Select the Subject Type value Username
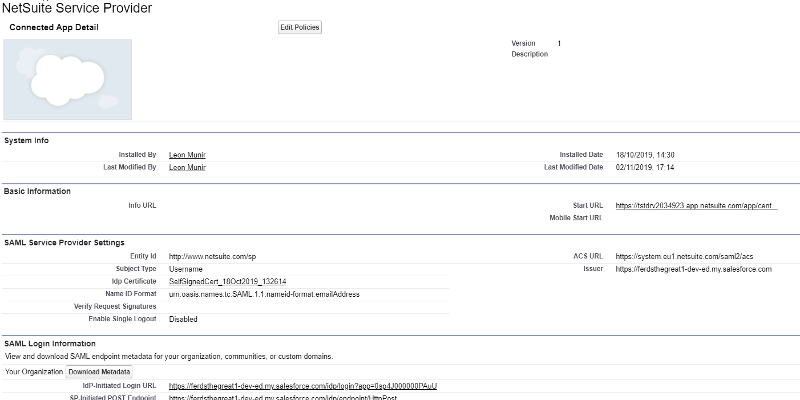 pyautogui.click(x=186, y=269)
